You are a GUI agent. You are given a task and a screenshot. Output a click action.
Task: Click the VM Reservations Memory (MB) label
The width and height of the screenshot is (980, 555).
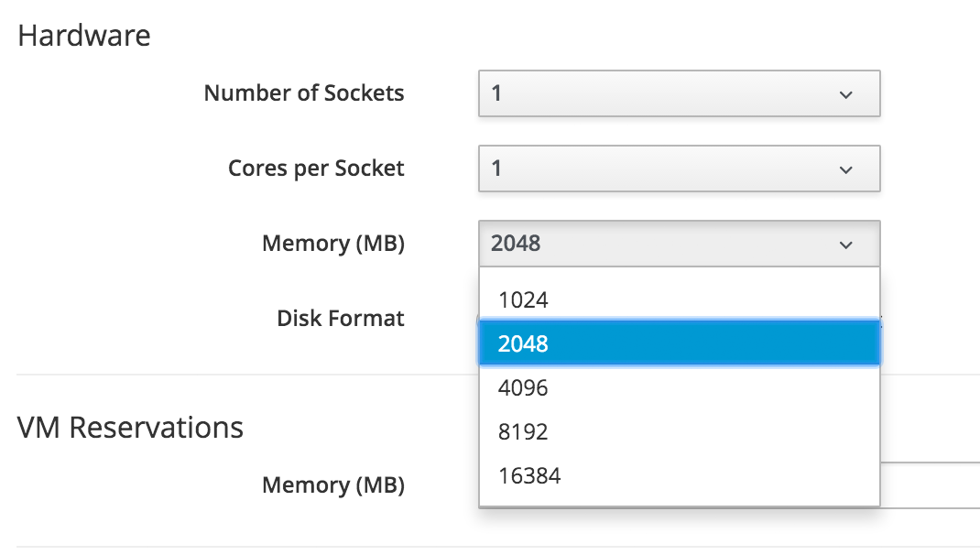(x=333, y=485)
